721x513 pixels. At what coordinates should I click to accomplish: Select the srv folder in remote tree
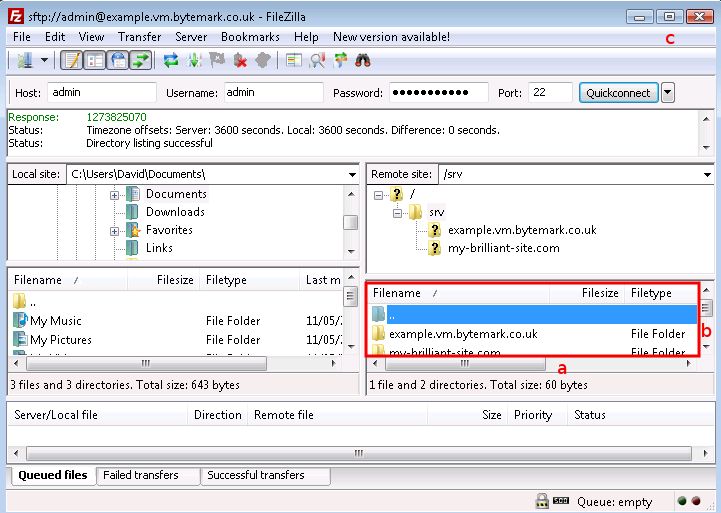click(x=436, y=212)
